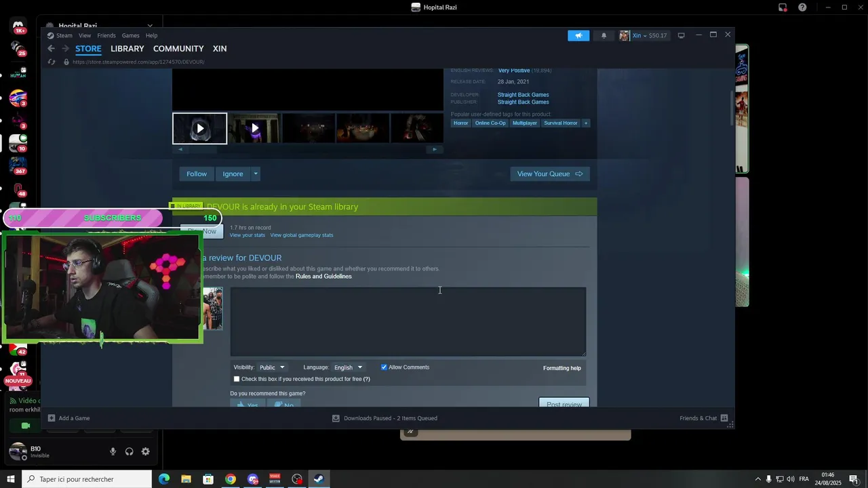
Task: Click the Ignore button
Action: click(x=233, y=174)
